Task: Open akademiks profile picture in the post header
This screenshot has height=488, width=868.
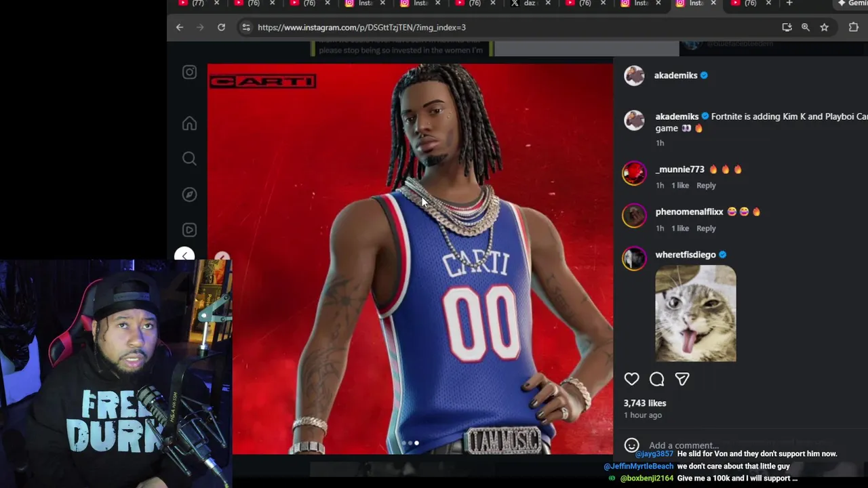Action: pos(634,75)
